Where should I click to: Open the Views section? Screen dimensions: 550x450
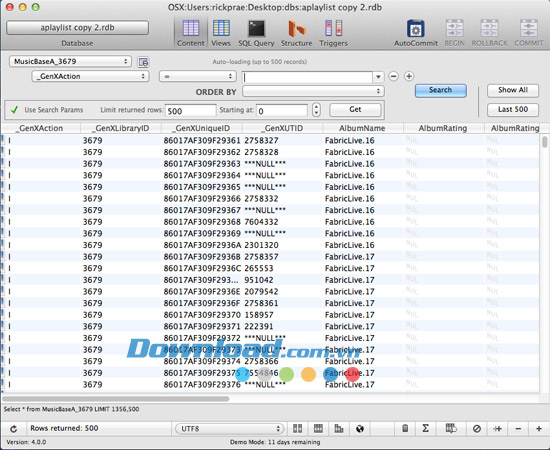click(x=221, y=33)
